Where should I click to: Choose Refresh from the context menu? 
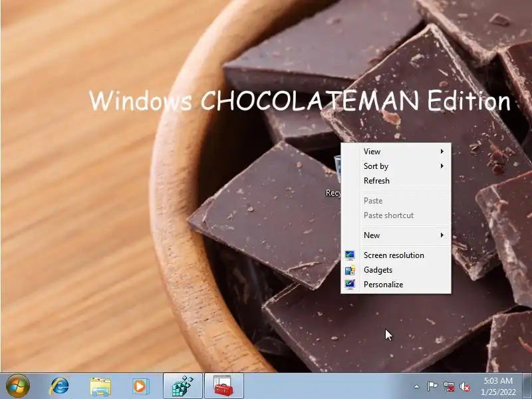tap(396, 180)
